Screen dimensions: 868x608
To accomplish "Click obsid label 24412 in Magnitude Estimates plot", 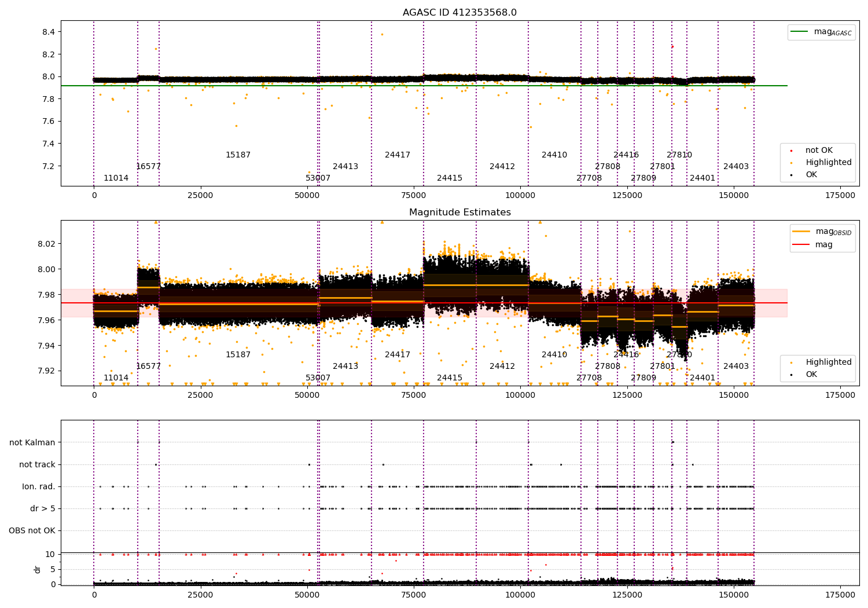I will [502, 367].
